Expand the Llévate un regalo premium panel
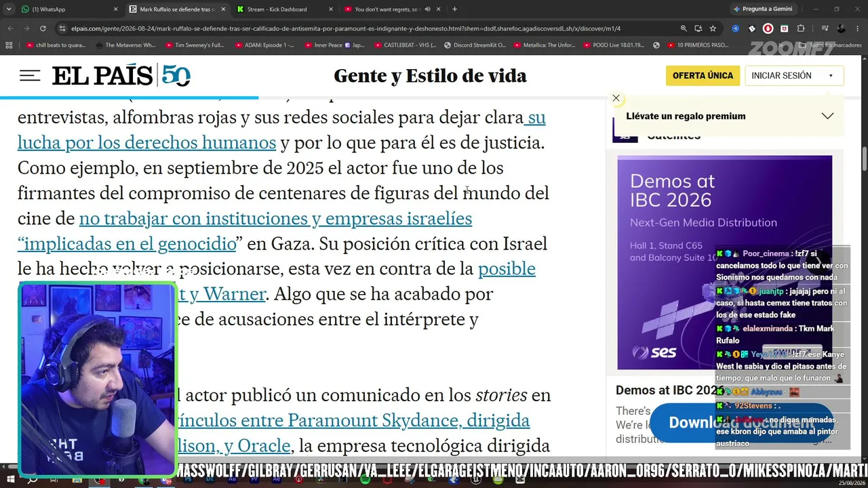 (x=827, y=116)
